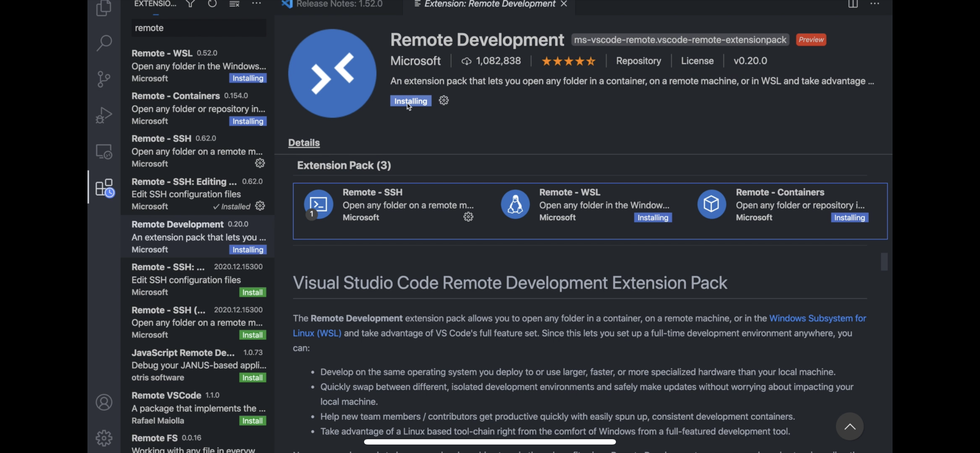Viewport: 980px width, 453px height.
Task: Click the v0.20.0 version label
Action: (750, 61)
